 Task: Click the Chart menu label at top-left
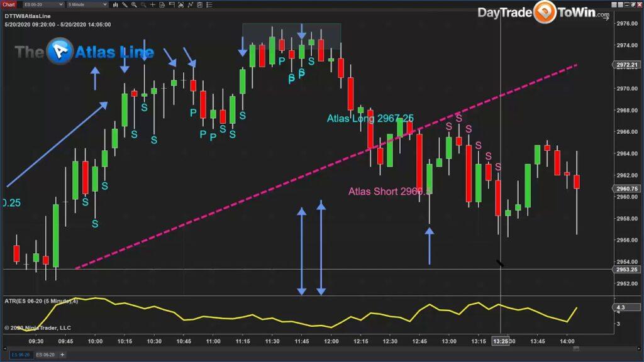9,4
